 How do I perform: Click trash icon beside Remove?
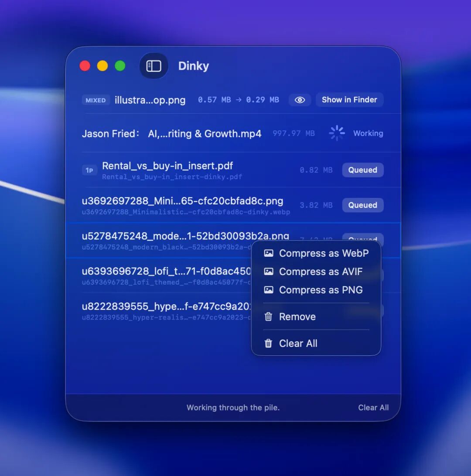[x=268, y=316]
